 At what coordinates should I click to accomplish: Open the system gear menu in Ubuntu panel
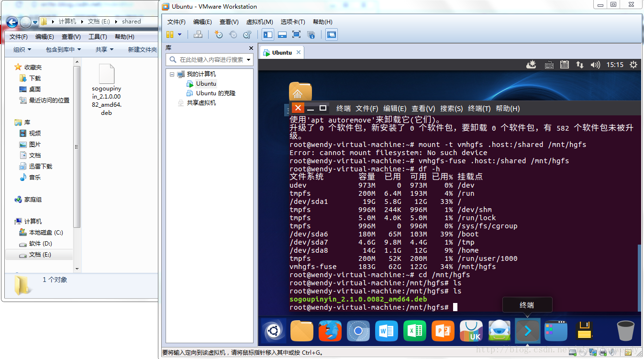[x=633, y=65]
